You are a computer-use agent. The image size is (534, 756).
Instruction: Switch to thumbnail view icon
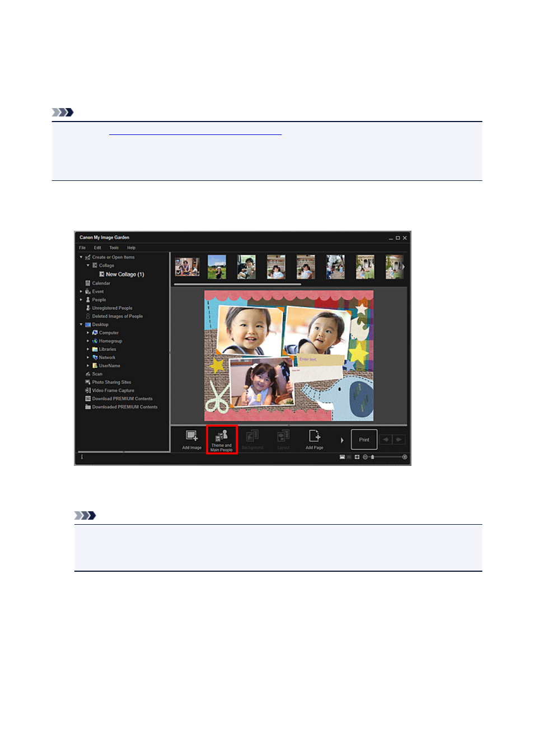[343, 457]
